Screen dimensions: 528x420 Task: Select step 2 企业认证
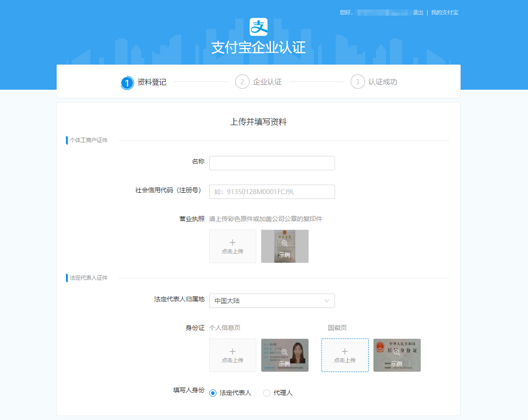(259, 82)
